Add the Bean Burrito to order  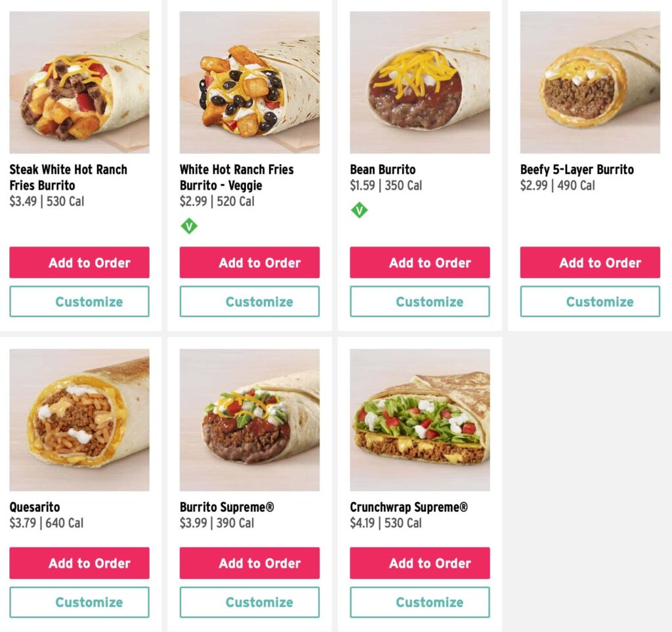(x=420, y=263)
